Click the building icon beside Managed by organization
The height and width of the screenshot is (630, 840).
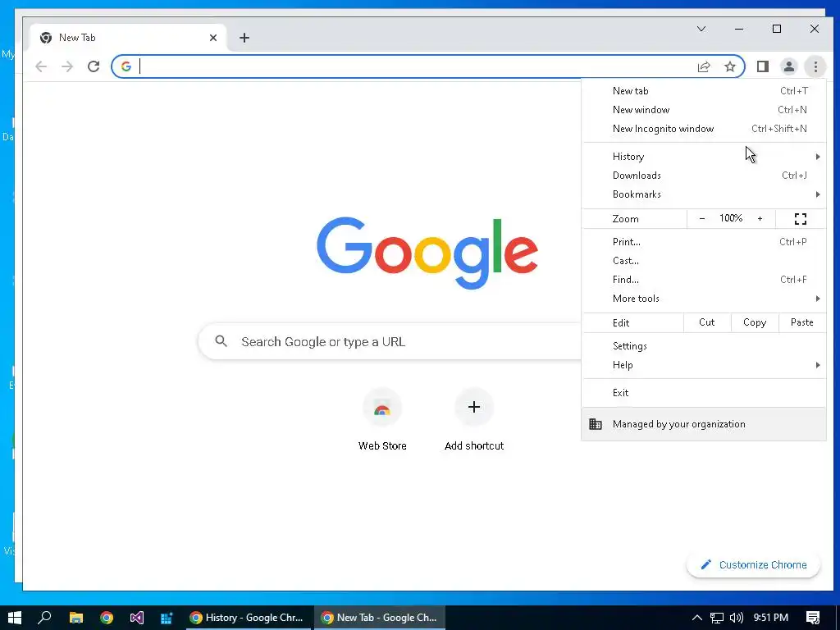(x=596, y=424)
